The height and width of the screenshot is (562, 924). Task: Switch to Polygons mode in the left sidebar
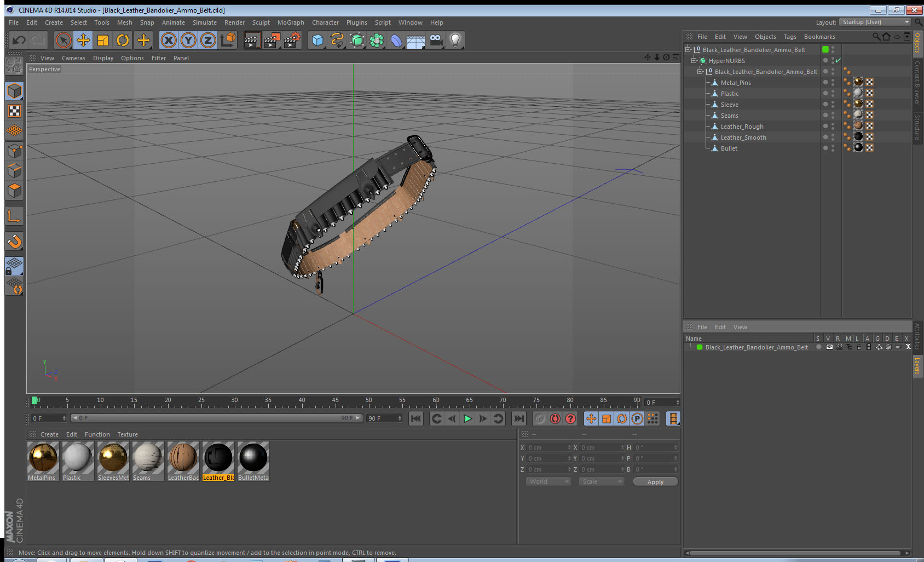(x=14, y=191)
